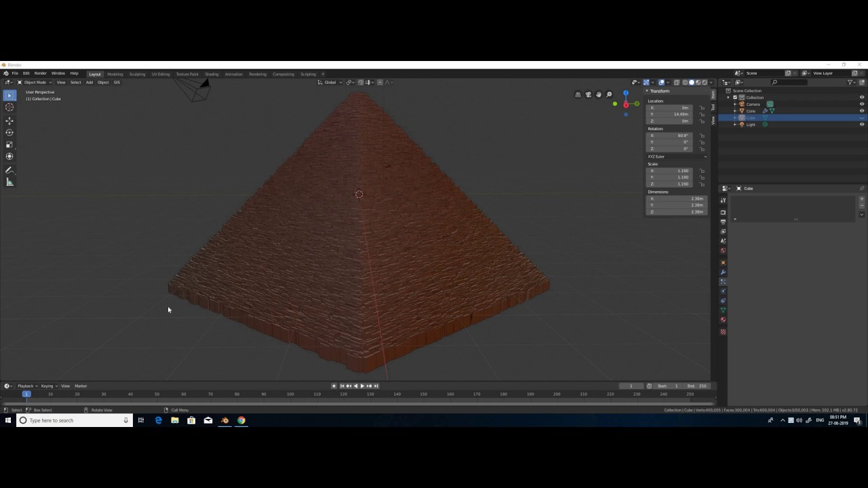This screenshot has width=868, height=488.
Task: Click the timeline End frame field
Action: (697, 386)
